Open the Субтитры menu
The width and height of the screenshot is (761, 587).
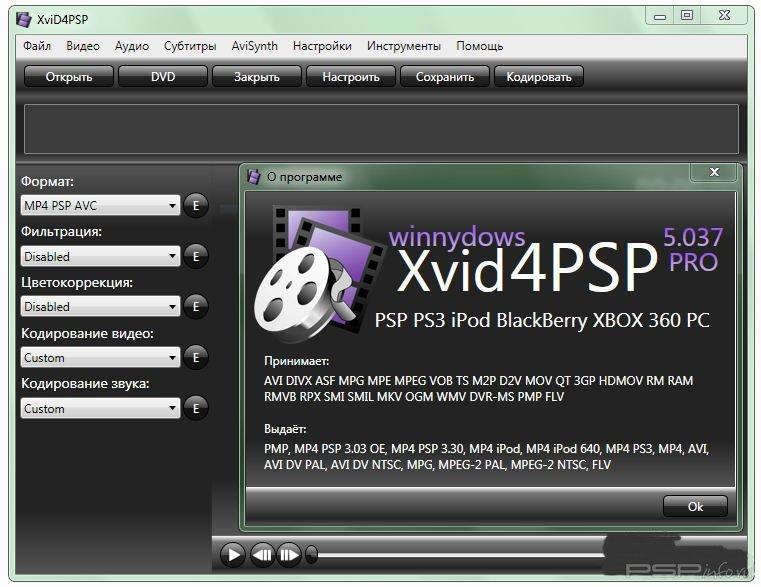[190, 46]
